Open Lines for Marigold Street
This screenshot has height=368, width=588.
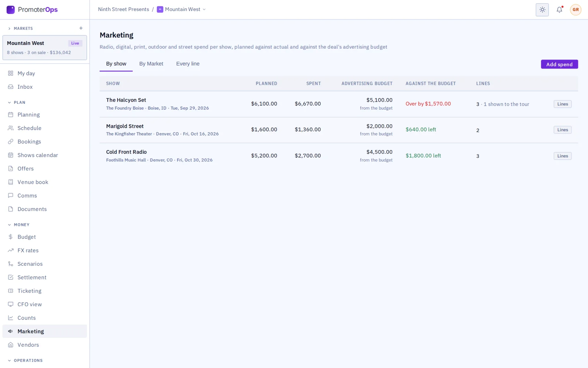563,130
